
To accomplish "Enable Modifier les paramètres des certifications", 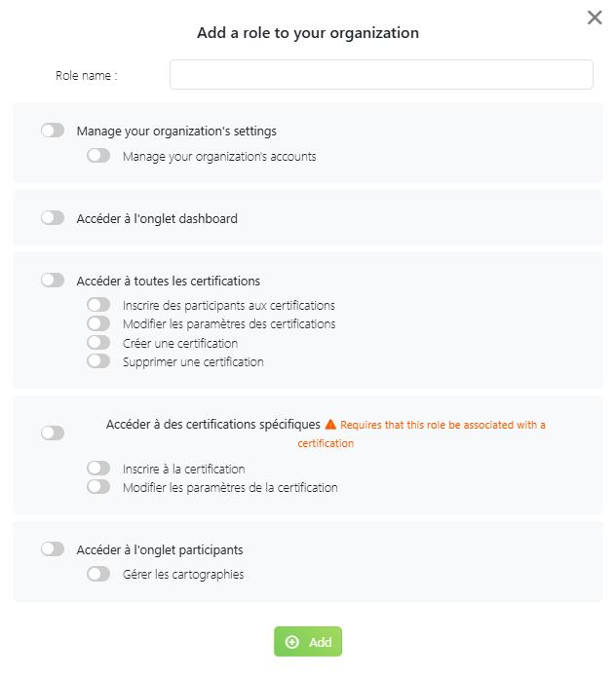I will [x=98, y=323].
